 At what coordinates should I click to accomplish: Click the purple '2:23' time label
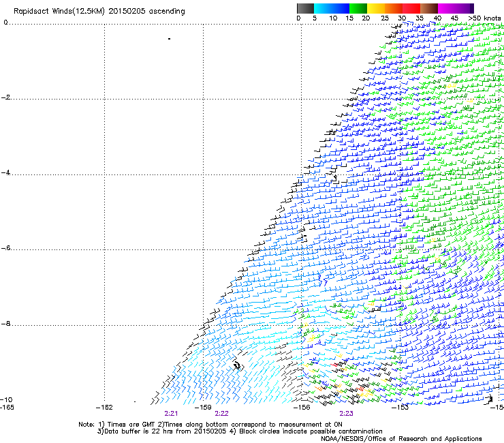(346, 414)
